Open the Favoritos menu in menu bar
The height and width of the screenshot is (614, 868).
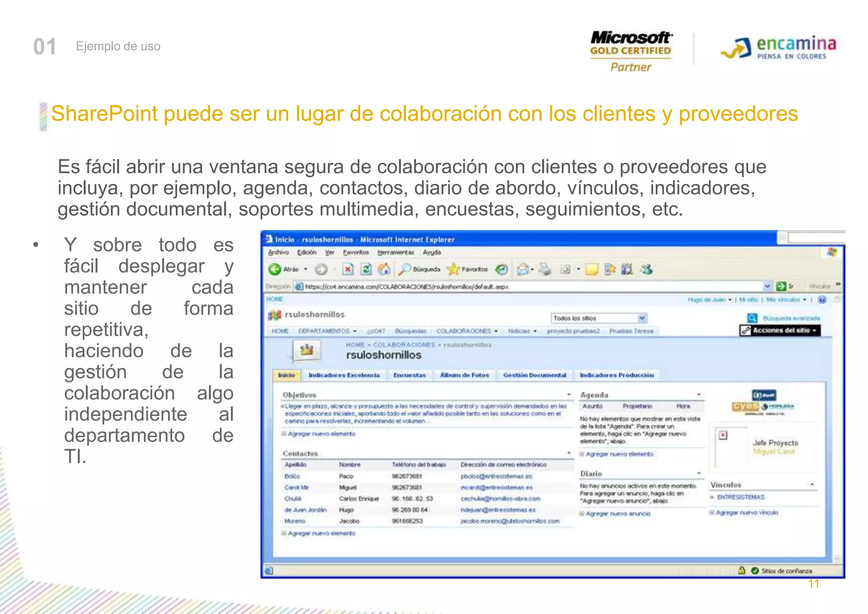356,252
